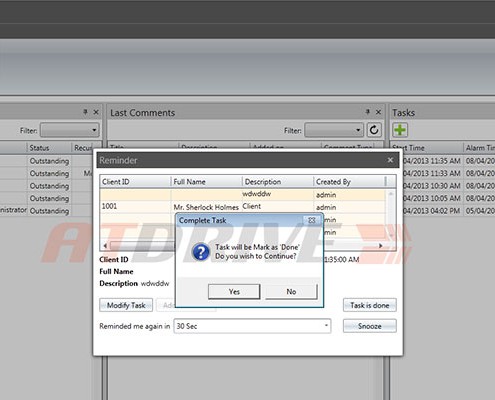Click the No button
This screenshot has height=400, width=495.
click(291, 292)
